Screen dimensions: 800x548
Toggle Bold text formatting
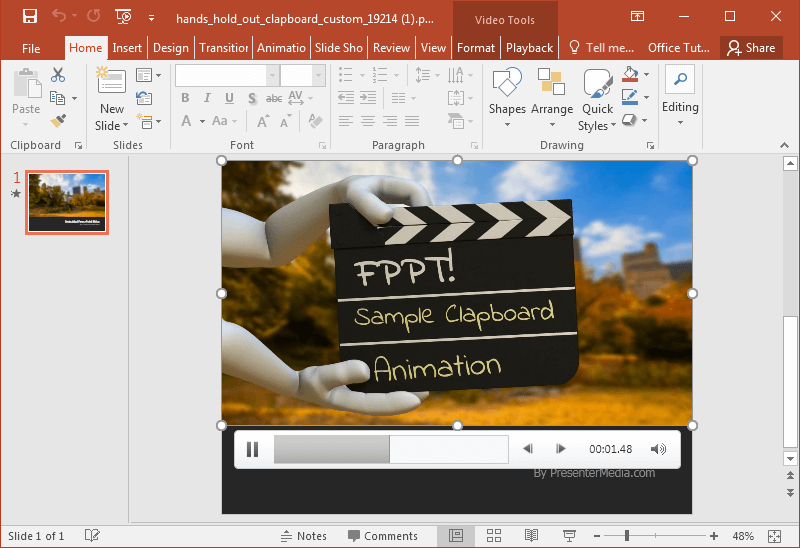[185, 98]
